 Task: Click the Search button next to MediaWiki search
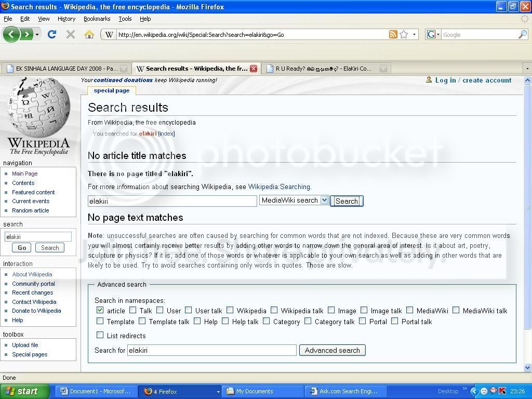tap(347, 201)
